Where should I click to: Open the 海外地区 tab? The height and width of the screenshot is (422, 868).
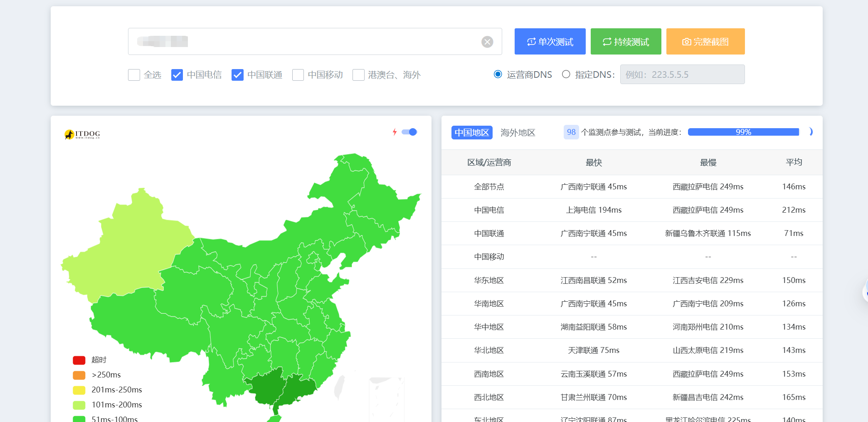pyautogui.click(x=518, y=132)
